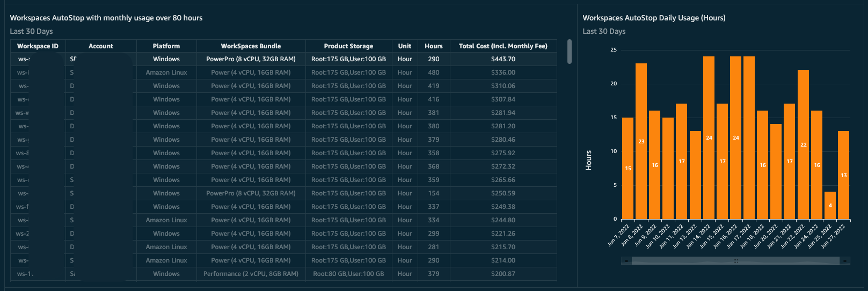The image size is (868, 291).
Task: Click the Jun 21, 2022 bar
Action: (x=790, y=161)
